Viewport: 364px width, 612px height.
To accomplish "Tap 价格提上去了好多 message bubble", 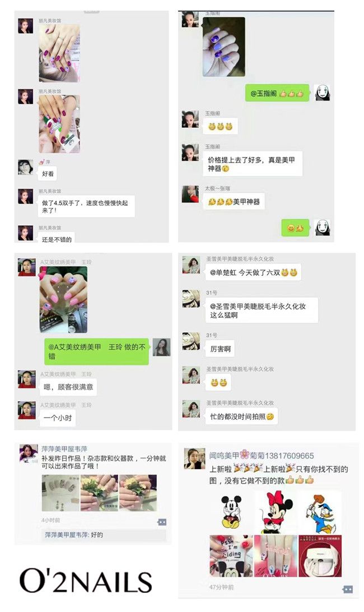I will click(x=253, y=164).
